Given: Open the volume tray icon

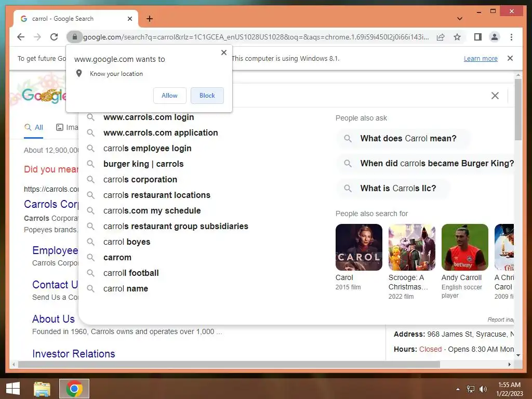Looking at the screenshot, I should tap(483, 389).
